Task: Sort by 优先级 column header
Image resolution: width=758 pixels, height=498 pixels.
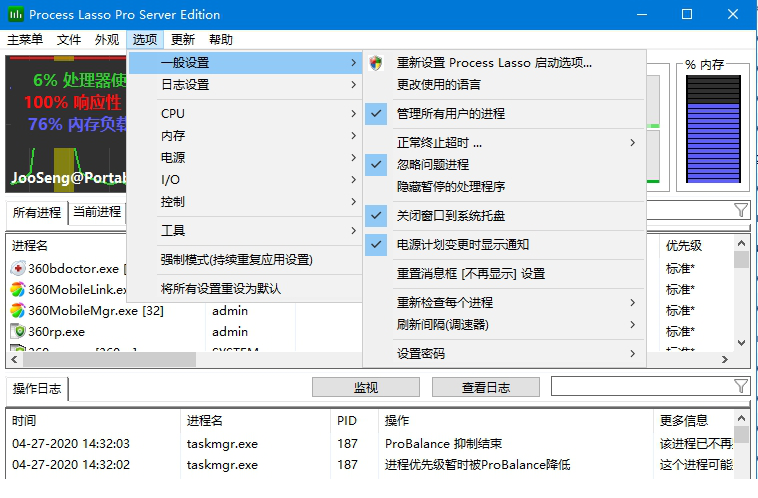Action: click(x=684, y=246)
